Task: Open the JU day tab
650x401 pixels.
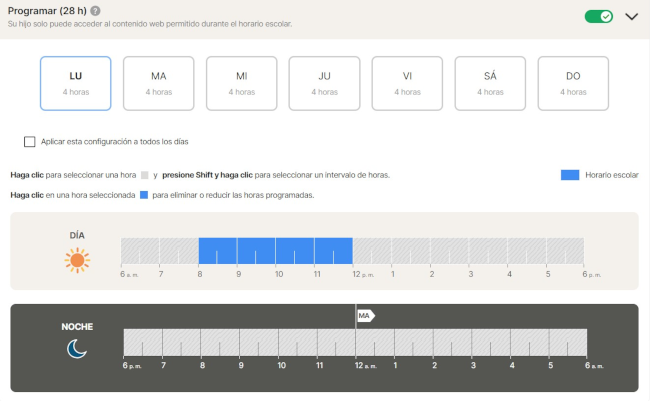Action: tap(324, 83)
